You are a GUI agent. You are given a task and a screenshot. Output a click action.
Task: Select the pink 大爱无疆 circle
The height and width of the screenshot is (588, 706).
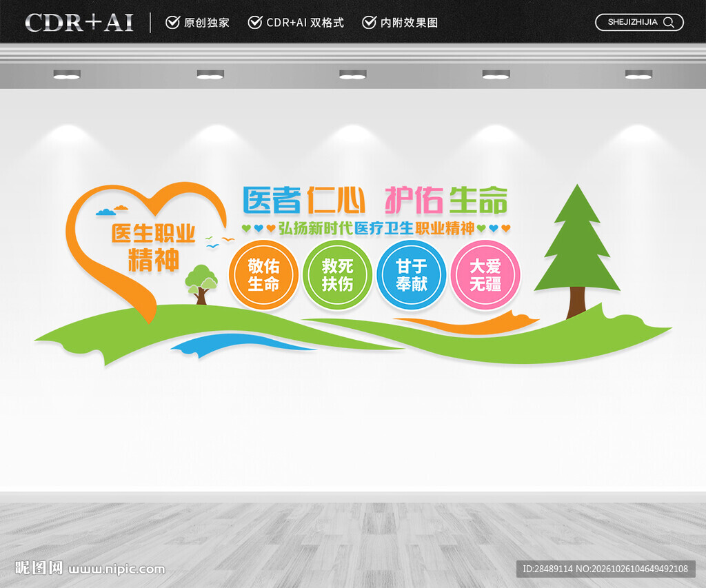485,274
